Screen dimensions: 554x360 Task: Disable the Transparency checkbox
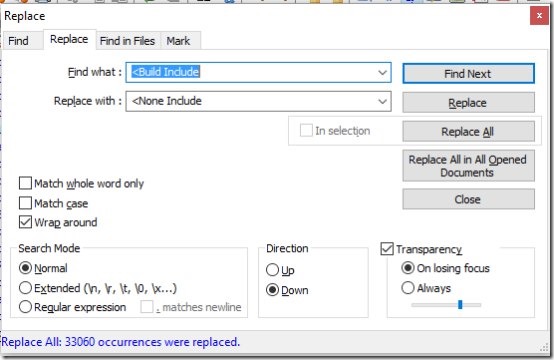[x=387, y=249]
